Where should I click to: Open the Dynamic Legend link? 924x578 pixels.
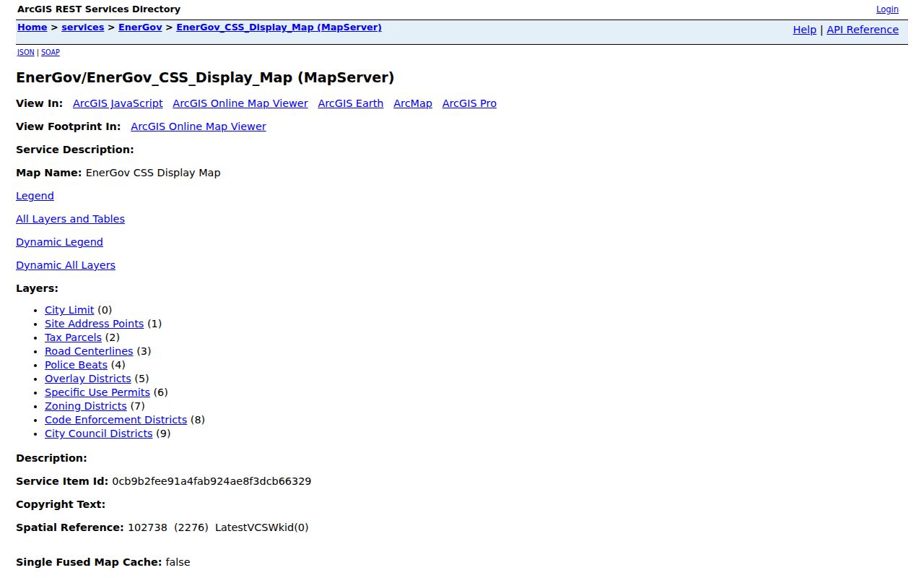[59, 242]
